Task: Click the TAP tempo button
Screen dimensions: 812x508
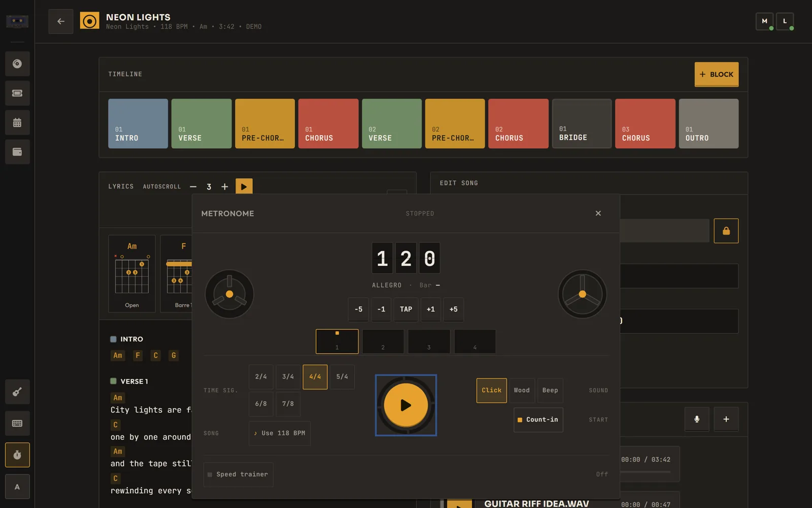Action: [x=406, y=309]
